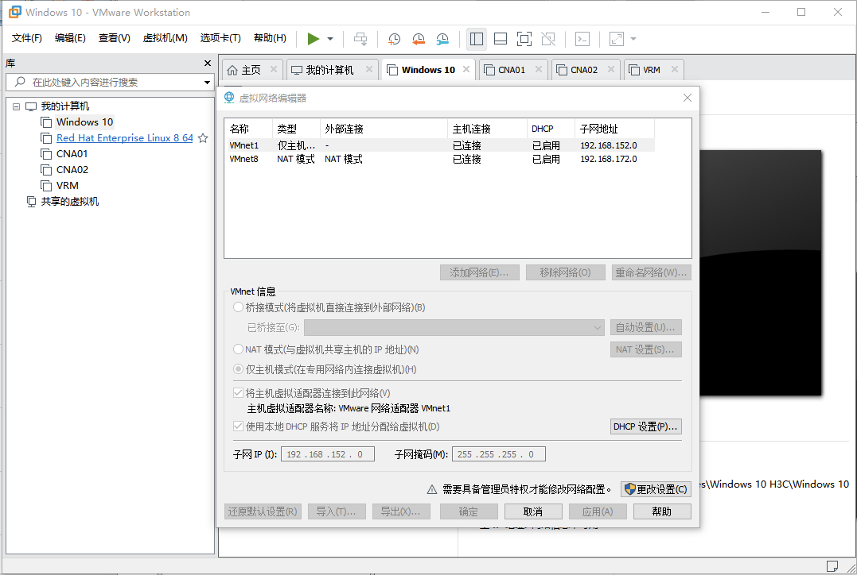The height and width of the screenshot is (576, 858).
Task: Open Red Hat Enterprise Linux 8 64 entry
Action: 124,138
